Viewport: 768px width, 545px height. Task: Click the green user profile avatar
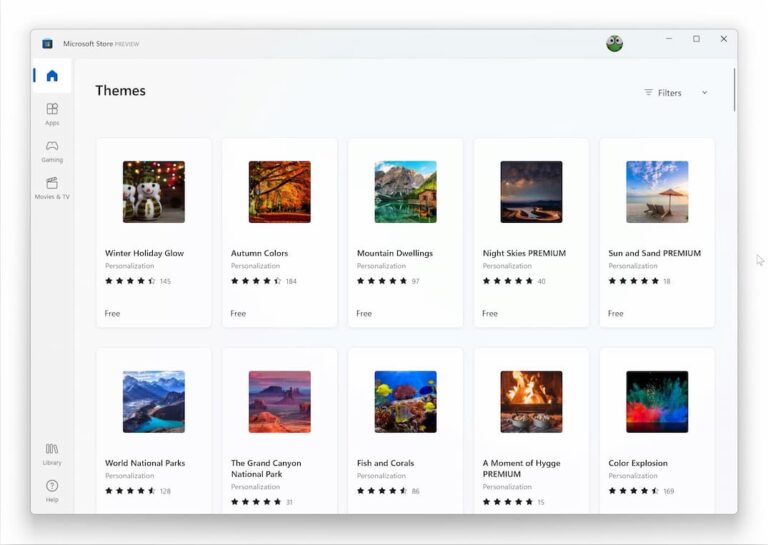(614, 43)
